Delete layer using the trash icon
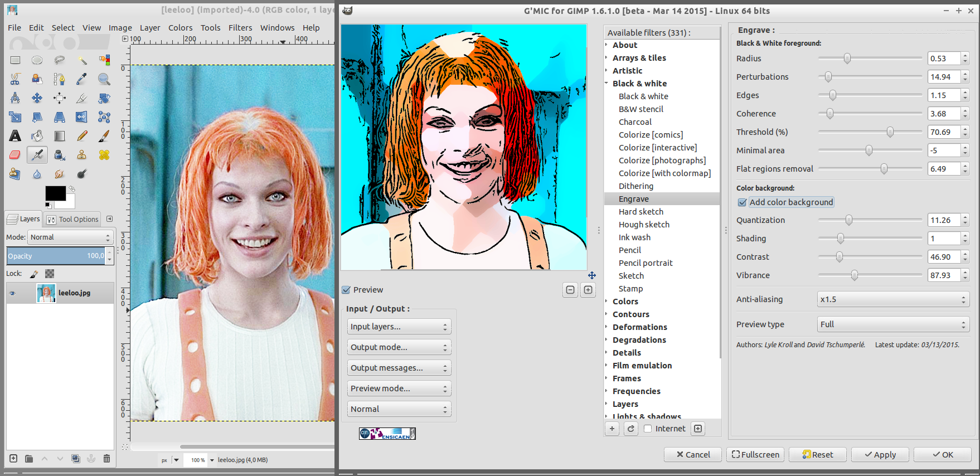This screenshot has width=980, height=476. [x=106, y=459]
